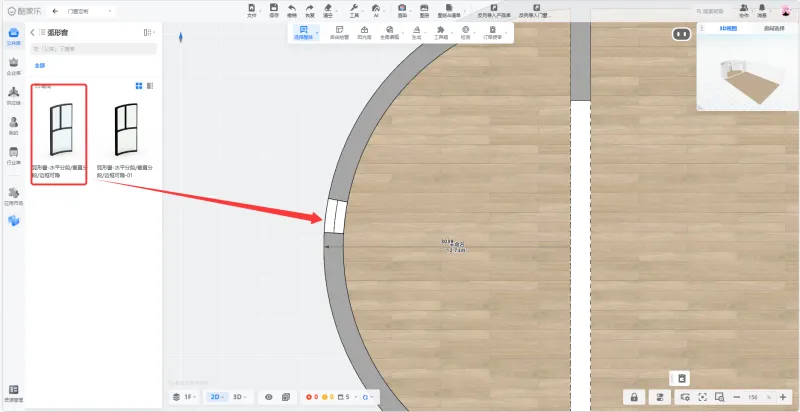Select the eraser clear tool
Viewport: 800px width, 412px height.
(x=327, y=10)
